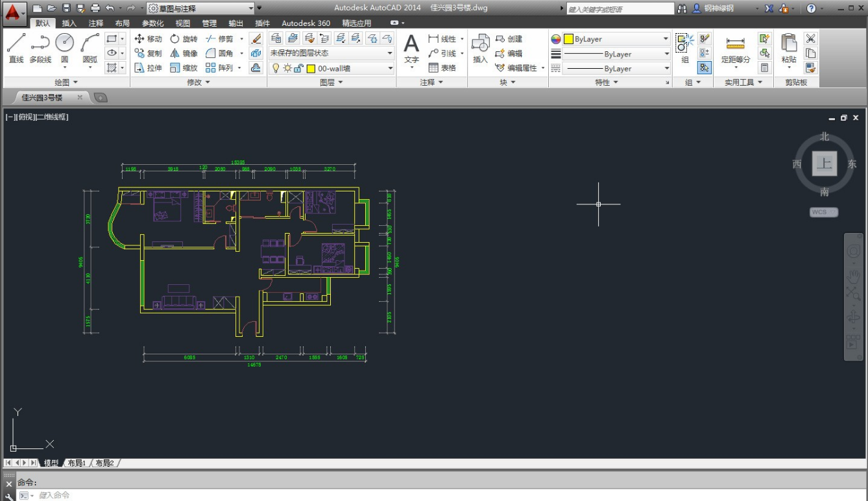Open the 参数化 (Parametric) ribbon tab
The height and width of the screenshot is (501, 868).
point(153,23)
